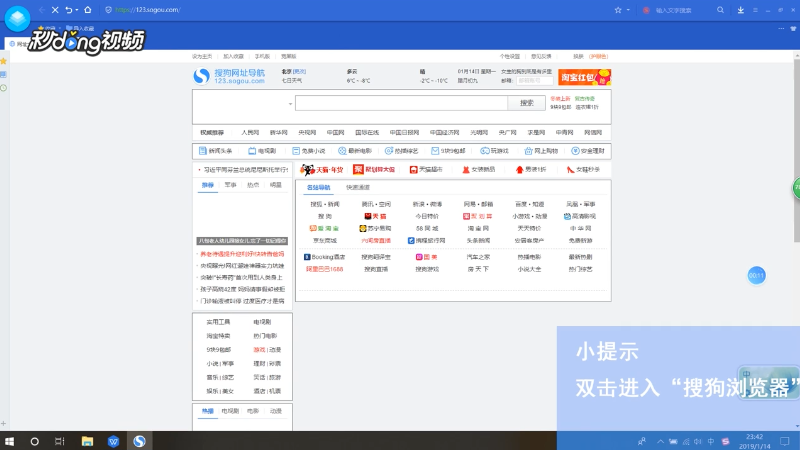This screenshot has width=800, height=450.
Task: Click the undo/restore closed tab arrow icon
Action: (68, 10)
